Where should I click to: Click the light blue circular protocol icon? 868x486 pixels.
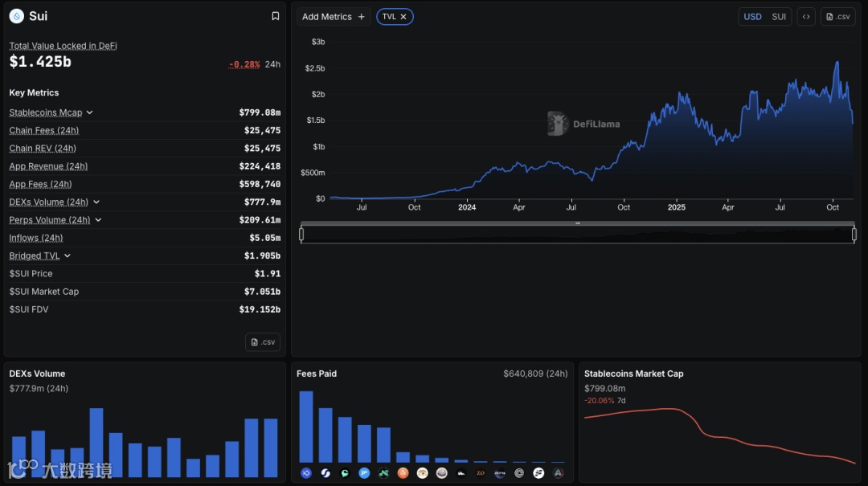point(364,472)
